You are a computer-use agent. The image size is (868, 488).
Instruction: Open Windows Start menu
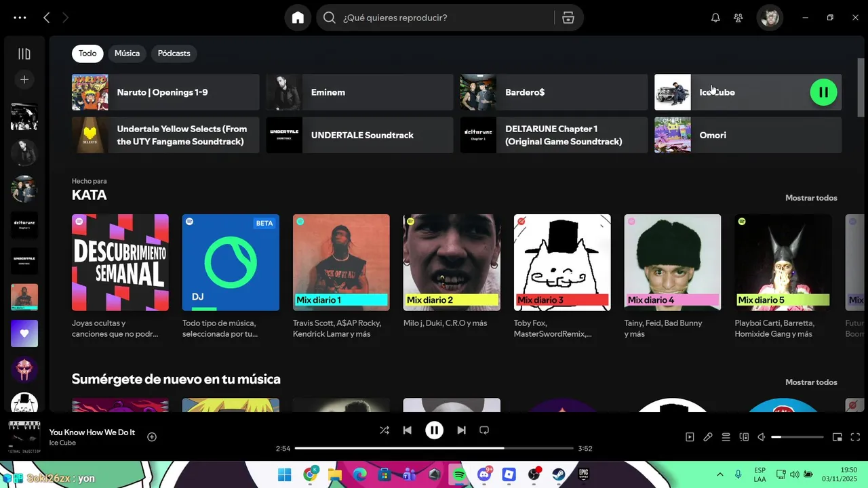point(284,474)
